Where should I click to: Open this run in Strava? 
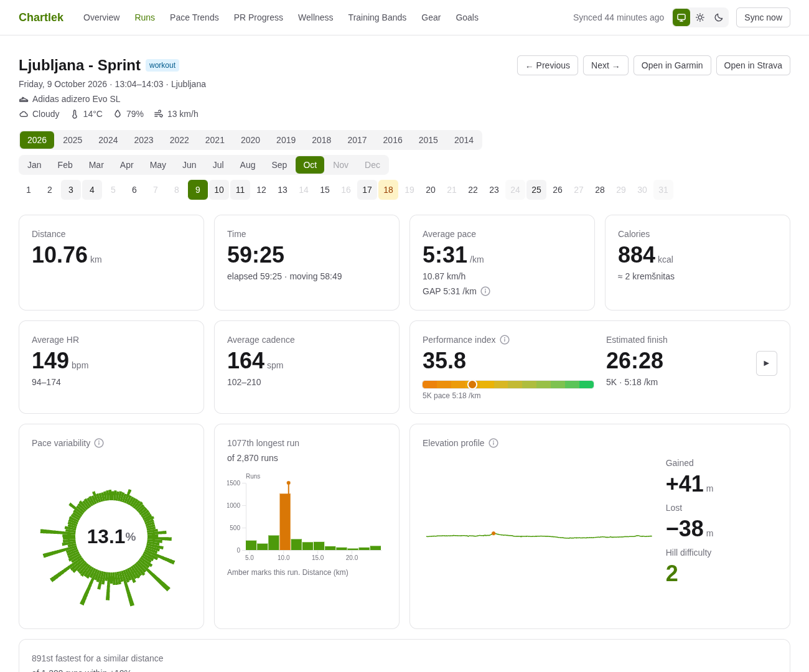753,65
